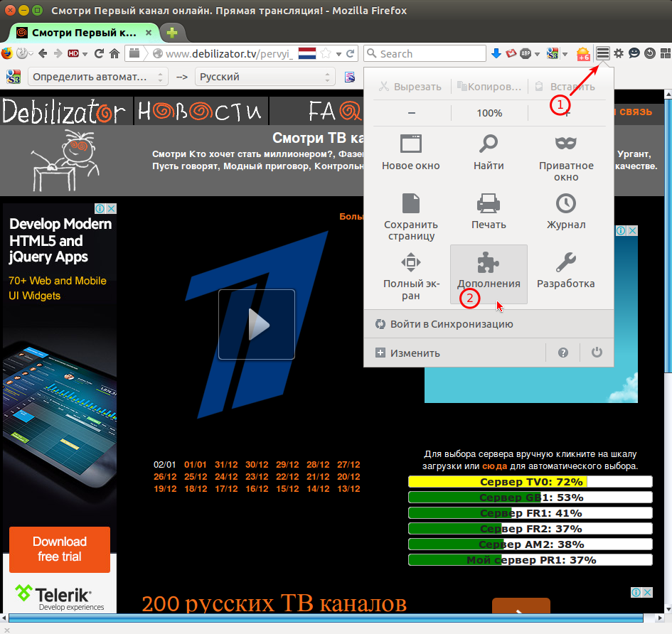Bookmark page with the star icon
672x634 pixels.
tap(326, 53)
